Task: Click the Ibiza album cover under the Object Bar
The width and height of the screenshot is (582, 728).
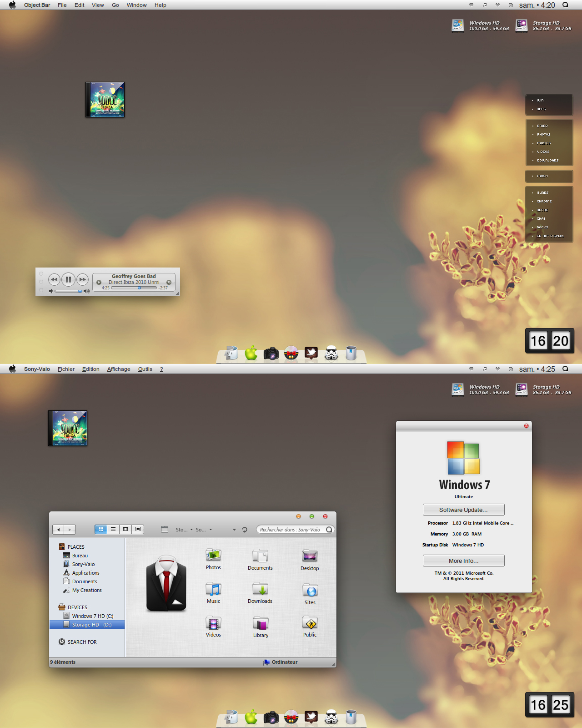Action: tap(105, 100)
